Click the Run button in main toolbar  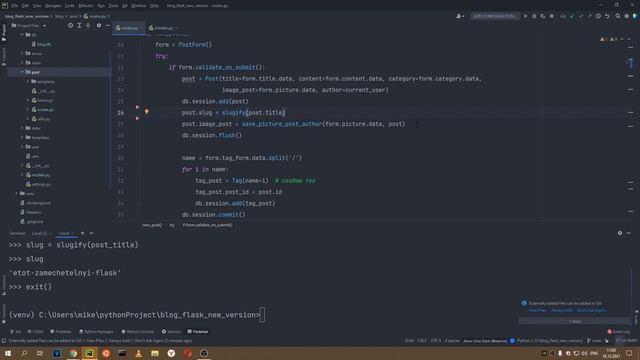pyautogui.click(x=525, y=16)
